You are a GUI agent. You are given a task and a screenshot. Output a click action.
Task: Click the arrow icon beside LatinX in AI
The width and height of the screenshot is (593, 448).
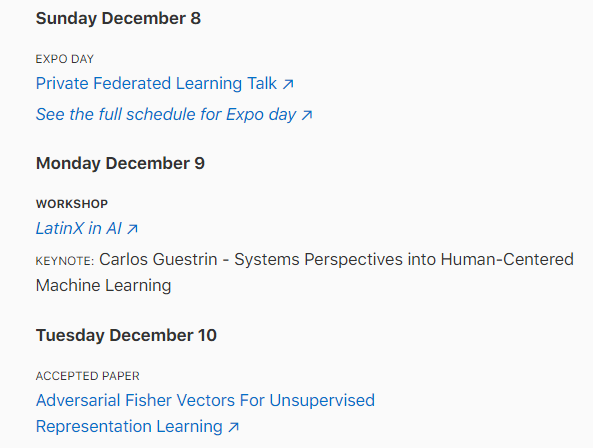pos(132,229)
